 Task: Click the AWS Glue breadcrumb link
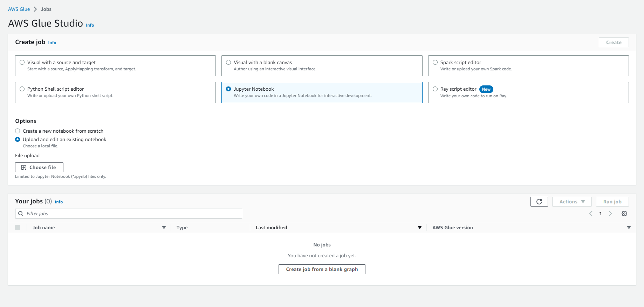coord(19,9)
